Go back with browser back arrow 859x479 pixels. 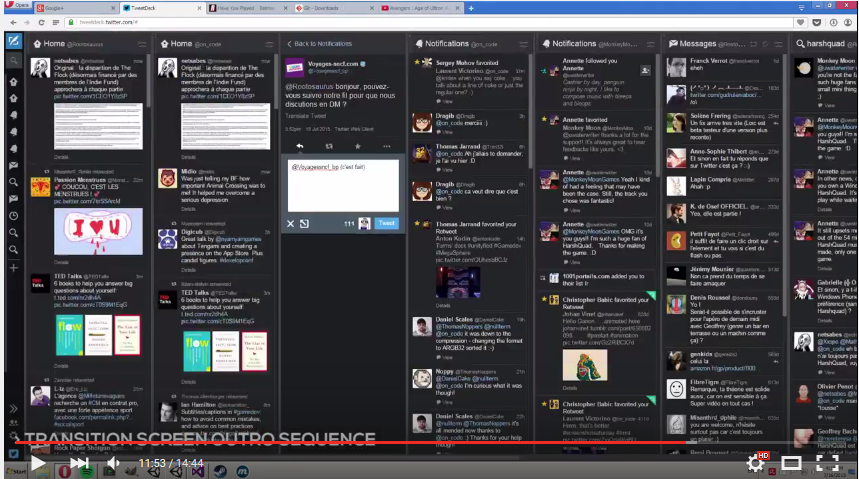point(13,22)
